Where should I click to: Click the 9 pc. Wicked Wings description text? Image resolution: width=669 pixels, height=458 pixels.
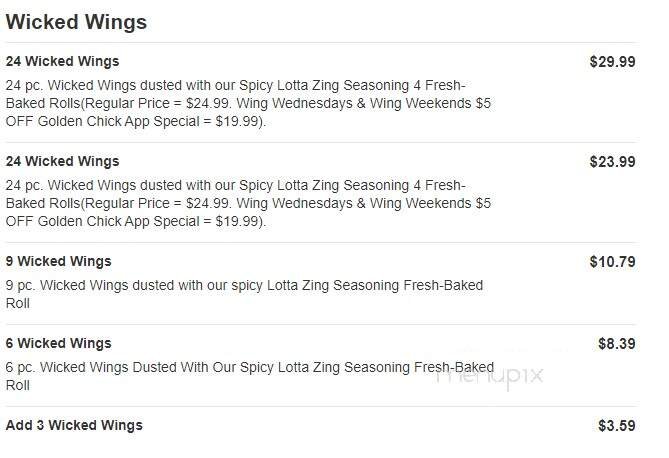pos(244,285)
